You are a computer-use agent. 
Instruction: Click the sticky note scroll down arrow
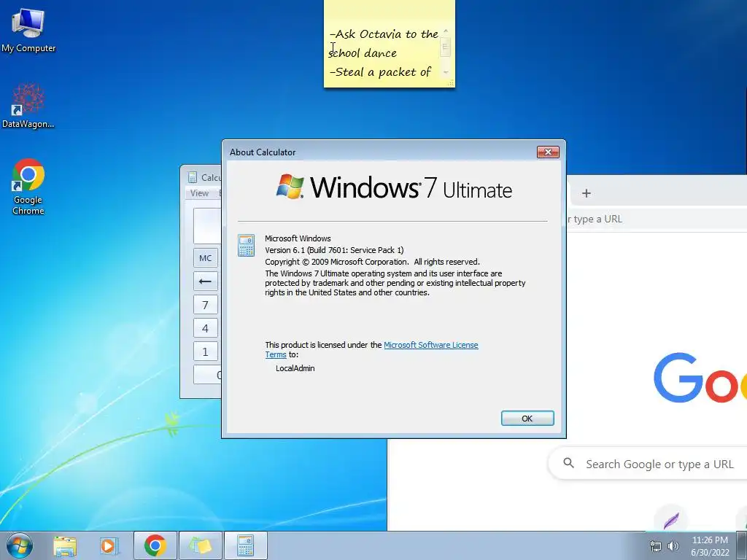pyautogui.click(x=446, y=72)
